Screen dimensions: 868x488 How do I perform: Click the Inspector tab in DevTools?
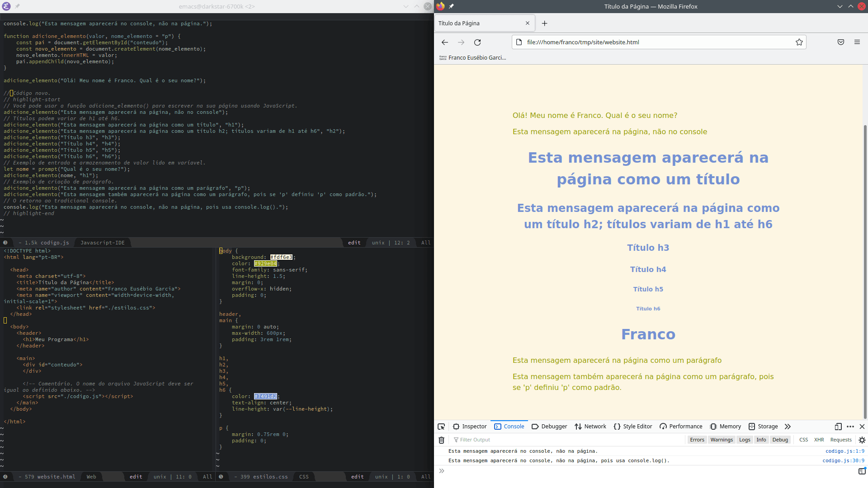(x=471, y=426)
